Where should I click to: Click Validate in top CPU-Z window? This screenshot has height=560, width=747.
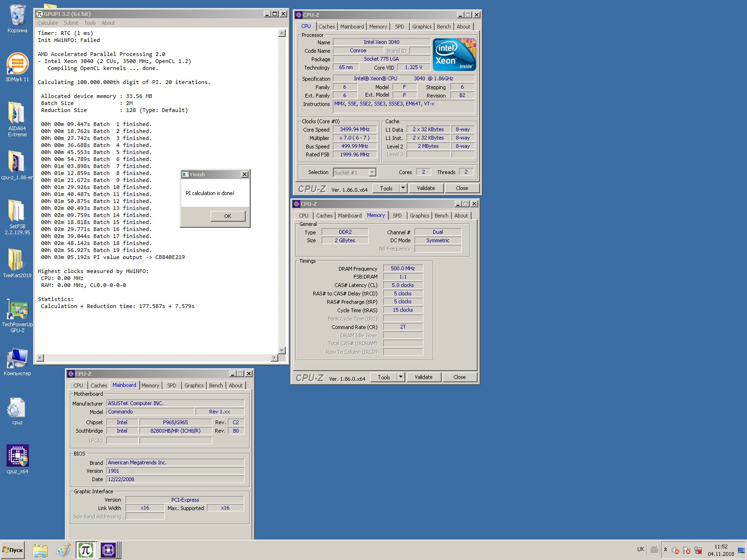[x=426, y=188]
